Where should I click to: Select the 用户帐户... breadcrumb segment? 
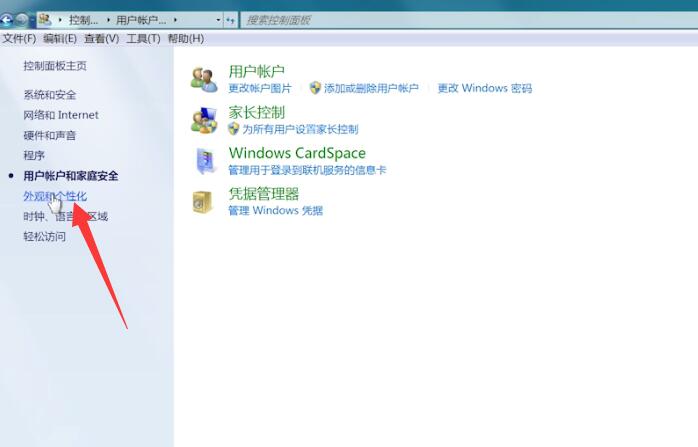[x=141, y=20]
